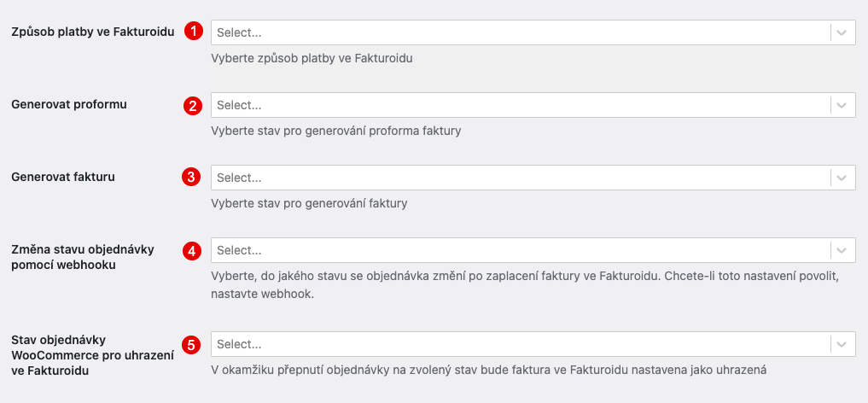
Task: Click the Generovat proformu label
Action: 69,104
